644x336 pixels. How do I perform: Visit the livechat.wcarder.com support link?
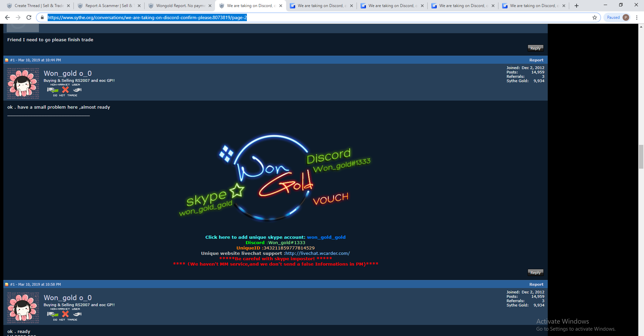(318, 253)
